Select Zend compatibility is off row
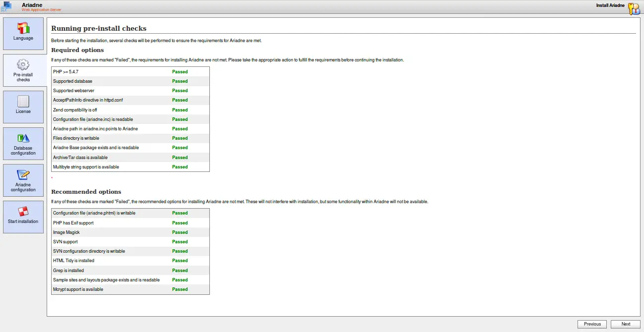 point(130,110)
